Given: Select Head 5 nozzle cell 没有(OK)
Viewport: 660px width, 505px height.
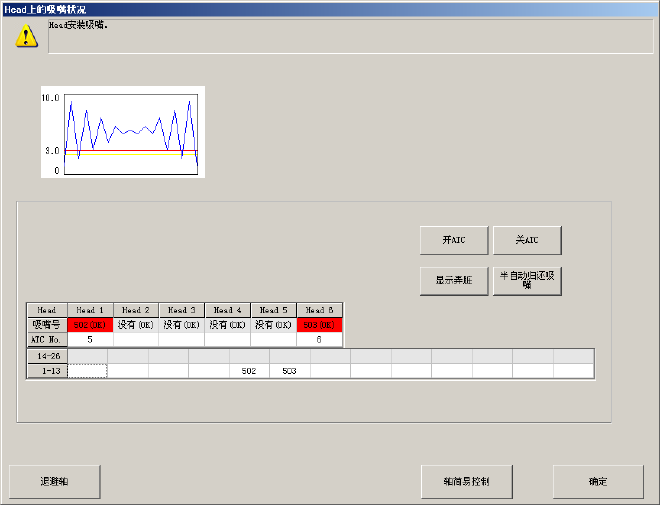Looking at the screenshot, I should (x=273, y=325).
